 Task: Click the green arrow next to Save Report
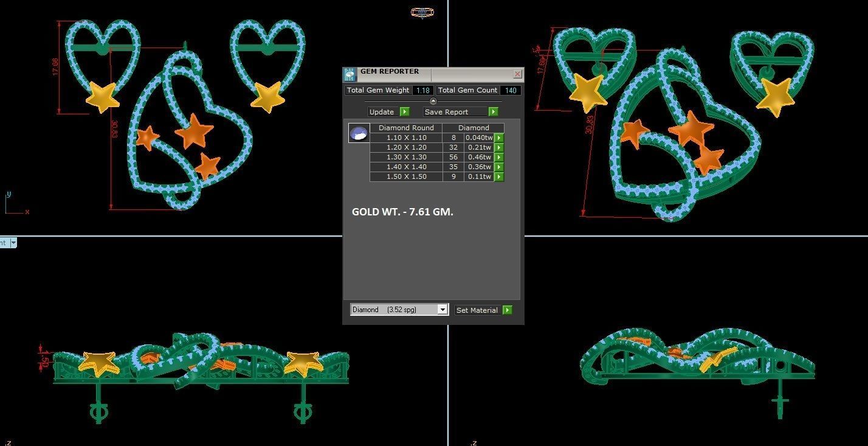494,112
